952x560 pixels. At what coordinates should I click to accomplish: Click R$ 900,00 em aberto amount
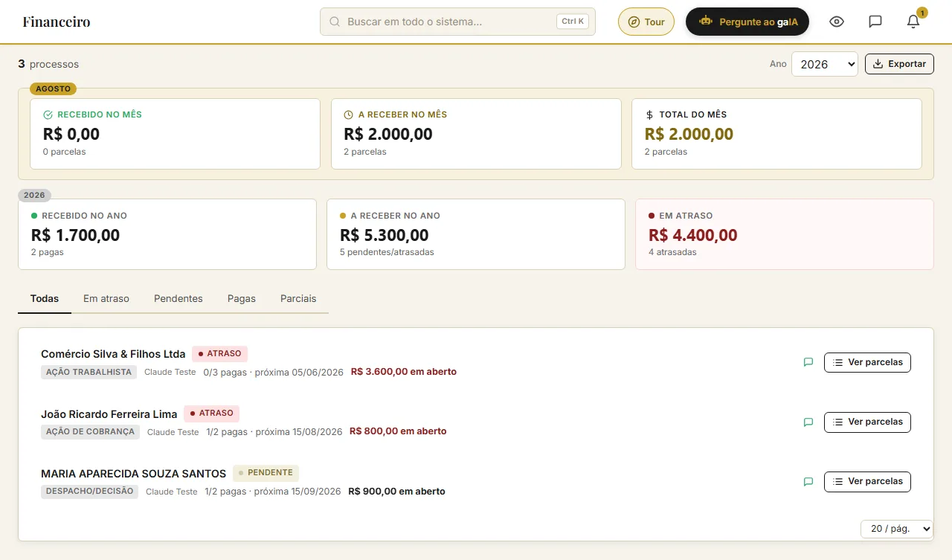click(396, 492)
